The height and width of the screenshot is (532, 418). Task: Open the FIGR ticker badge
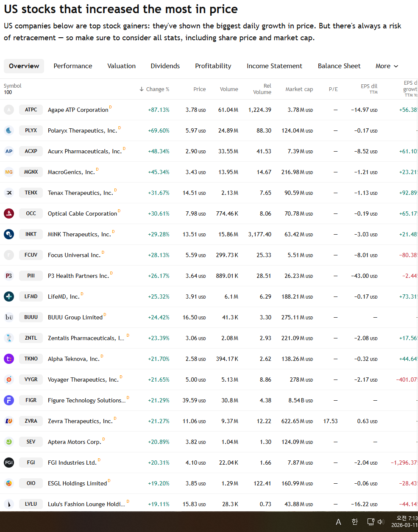pyautogui.click(x=31, y=400)
